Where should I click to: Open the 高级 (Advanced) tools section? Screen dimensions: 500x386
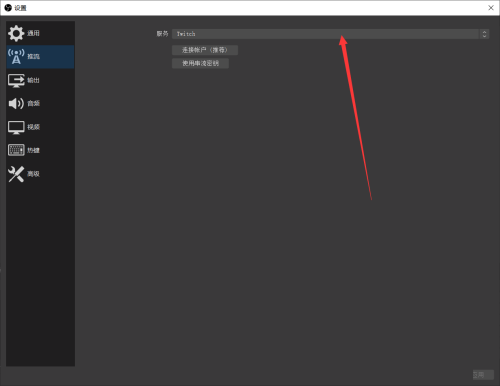(40, 174)
